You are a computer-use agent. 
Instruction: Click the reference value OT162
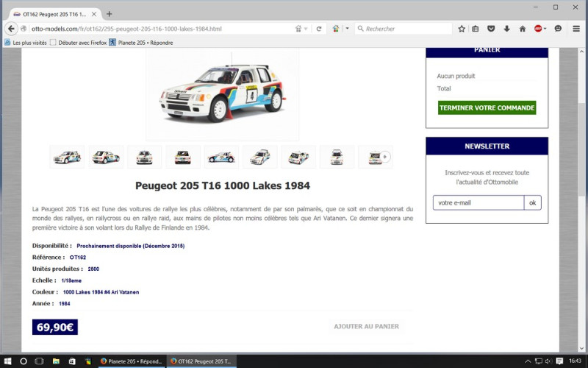point(78,258)
